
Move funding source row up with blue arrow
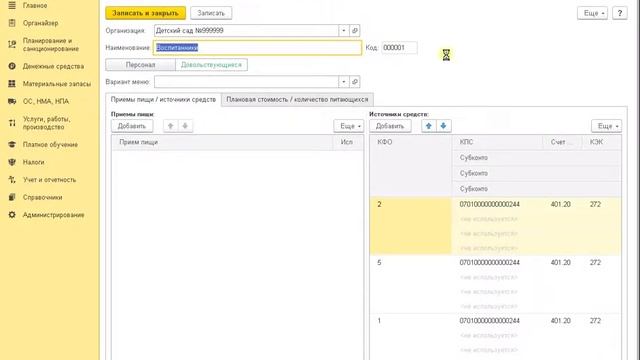coord(429,126)
